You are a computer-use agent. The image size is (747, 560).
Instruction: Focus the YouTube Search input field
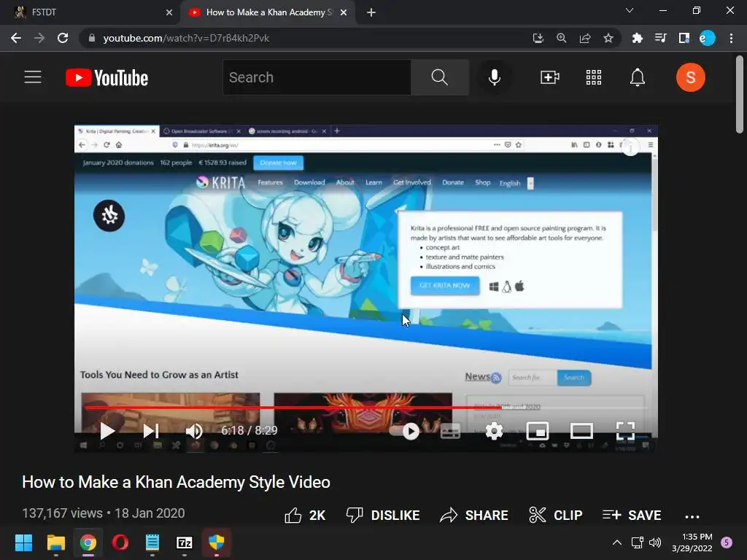317,77
